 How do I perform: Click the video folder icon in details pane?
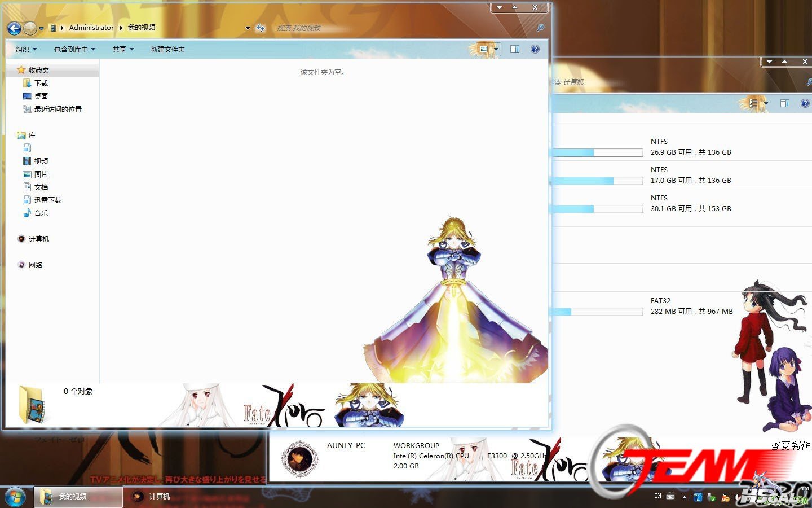pos(33,404)
